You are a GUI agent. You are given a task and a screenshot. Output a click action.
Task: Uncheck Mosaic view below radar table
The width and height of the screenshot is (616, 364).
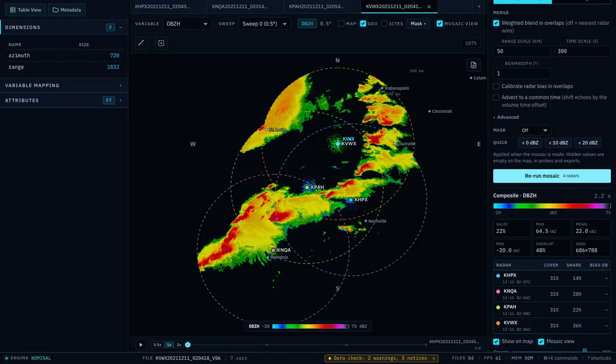[542, 341]
